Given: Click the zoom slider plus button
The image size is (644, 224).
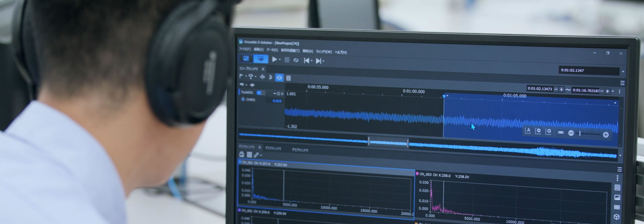Looking at the screenshot, I should (606, 135).
